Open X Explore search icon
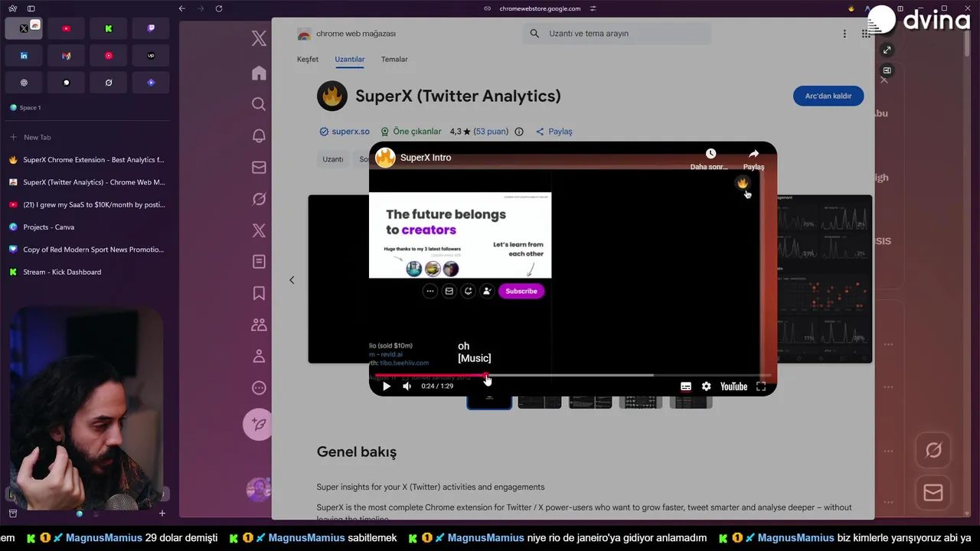This screenshot has width=980, height=551. coord(259,104)
